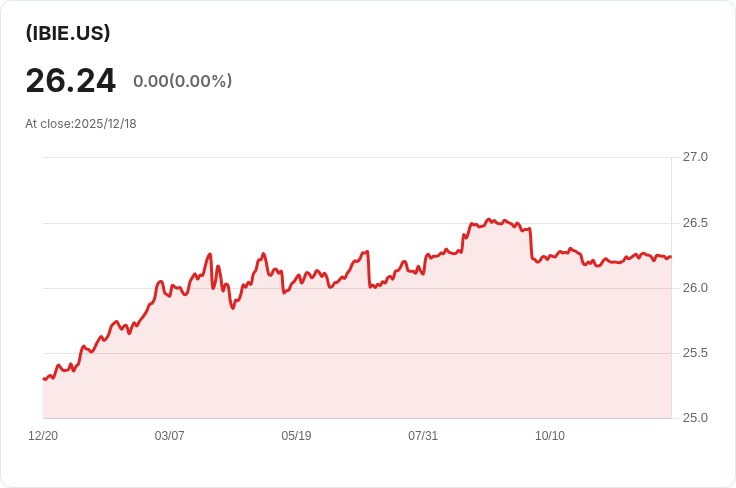Screen dimensions: 736x488
Task: Click the 03/07 x-axis date label
Action: (170, 436)
